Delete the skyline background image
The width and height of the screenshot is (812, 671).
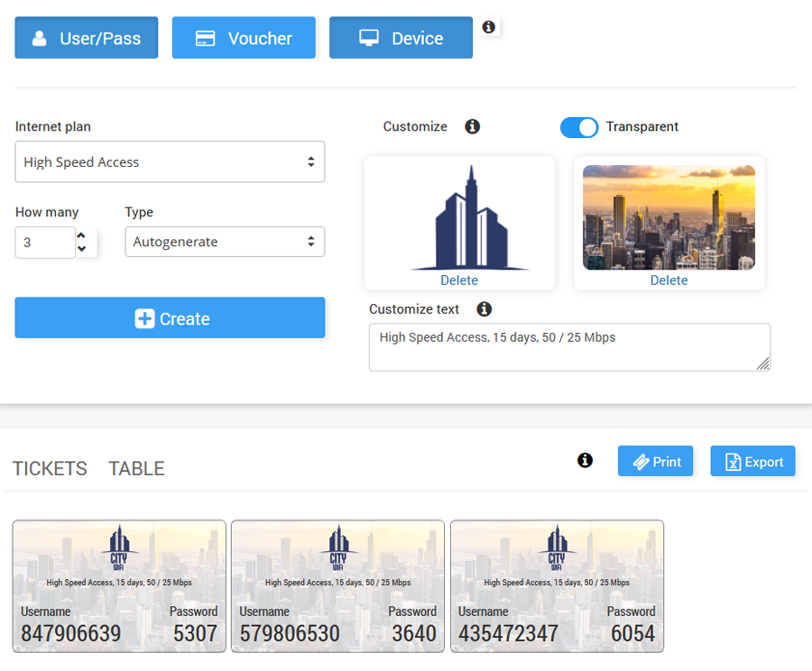(x=669, y=280)
